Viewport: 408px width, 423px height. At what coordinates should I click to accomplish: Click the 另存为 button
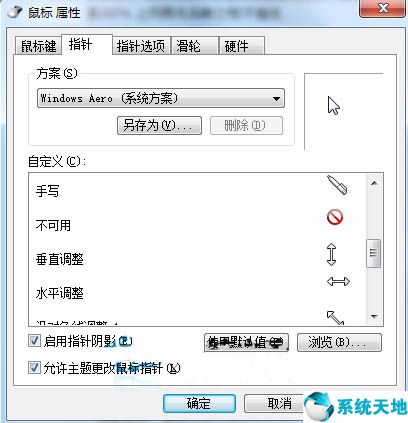pyautogui.click(x=159, y=125)
